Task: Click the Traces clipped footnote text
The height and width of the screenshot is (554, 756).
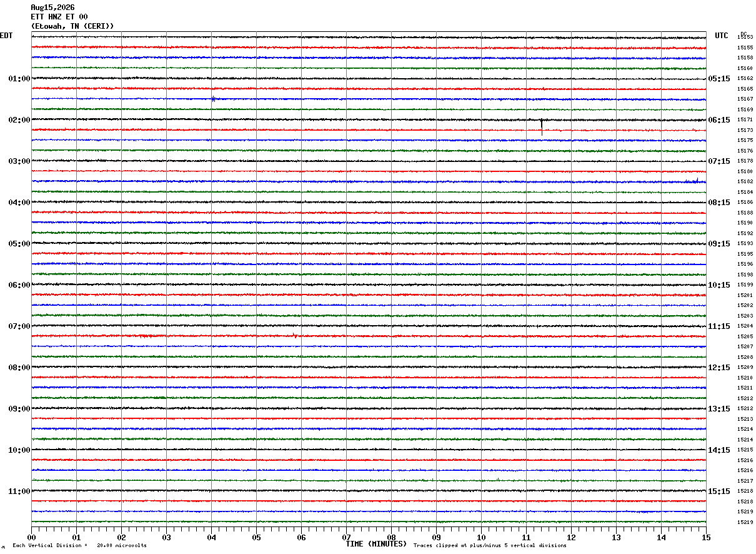Action: (x=490, y=546)
